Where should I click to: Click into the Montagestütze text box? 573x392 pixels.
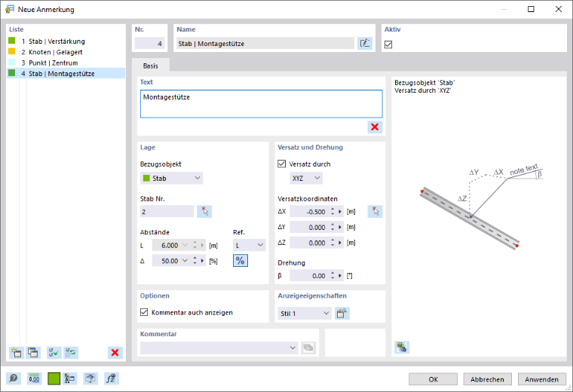(x=262, y=104)
